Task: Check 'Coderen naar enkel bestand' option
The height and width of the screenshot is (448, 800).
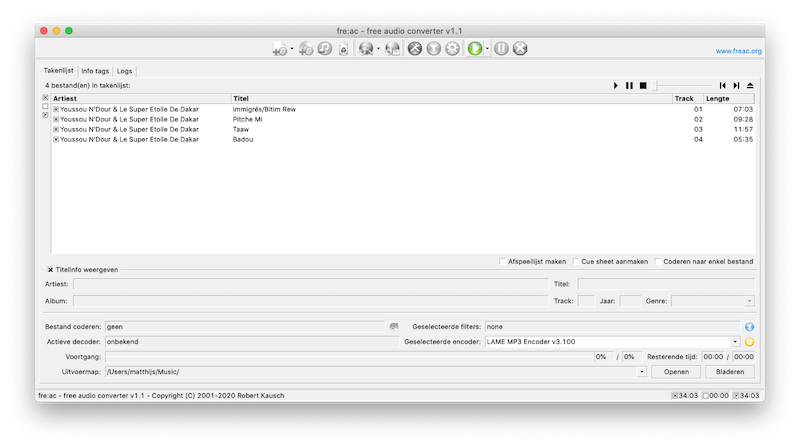Action: tap(659, 262)
